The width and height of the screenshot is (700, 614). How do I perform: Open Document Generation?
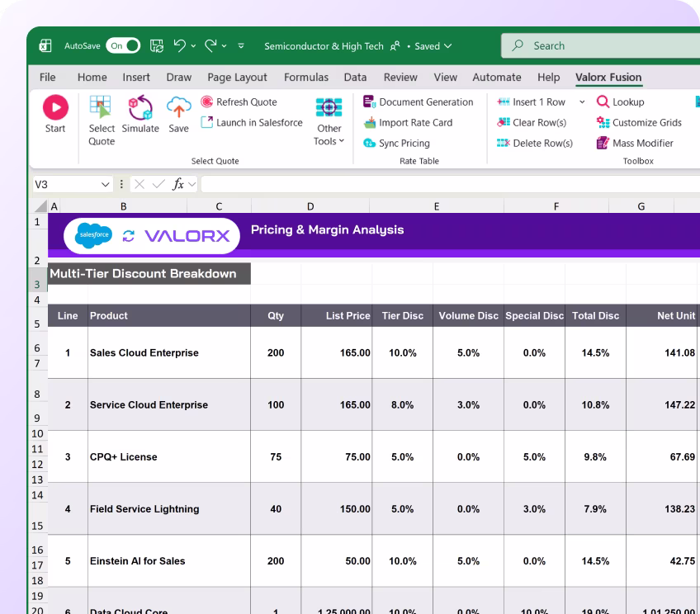point(418,102)
